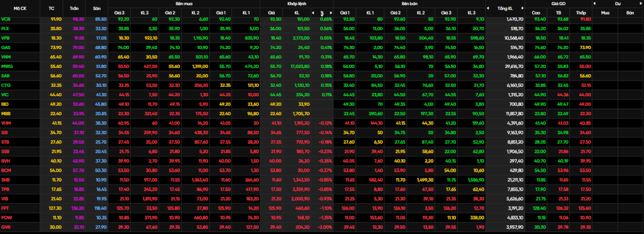Click the Khớp lệnh KL column header
Image resolution: width=644 pixels, height=234 pixels.
pos(297,13)
